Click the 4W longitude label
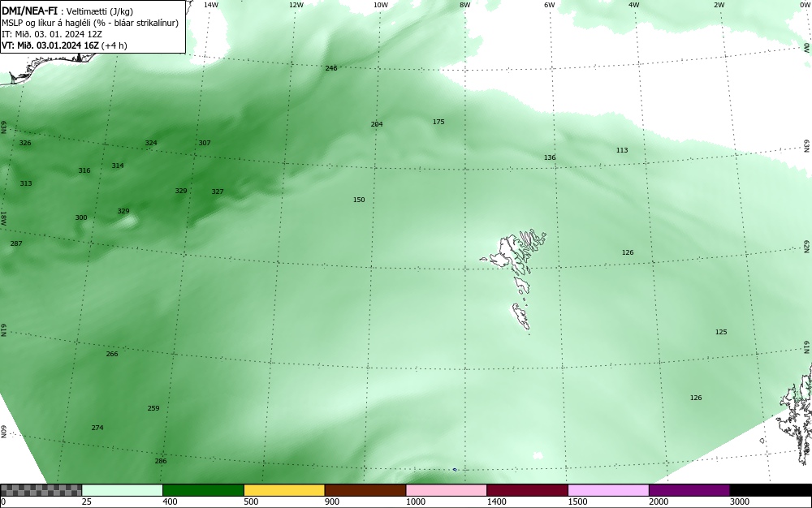Image resolution: width=812 pixels, height=508 pixels. click(x=634, y=5)
